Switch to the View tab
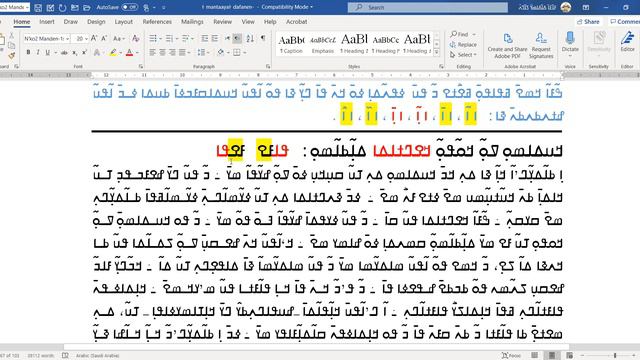Screen dimensions: 640x360 (248, 22)
